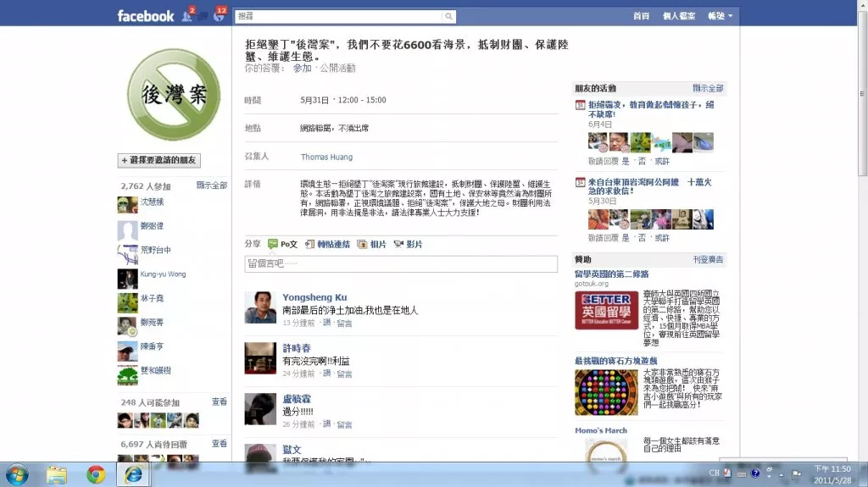Click the 相片 photo share icon
The width and height of the screenshot is (868, 487).
coord(362,244)
